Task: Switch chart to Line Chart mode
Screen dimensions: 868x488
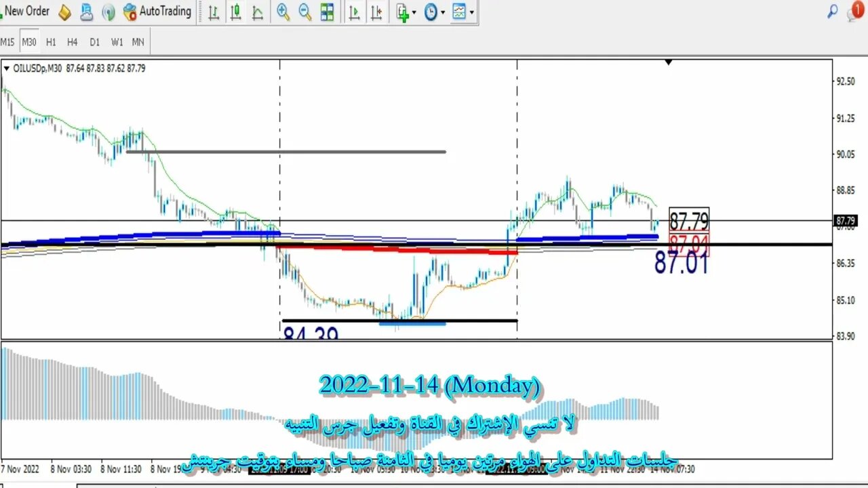Action: coord(258,12)
